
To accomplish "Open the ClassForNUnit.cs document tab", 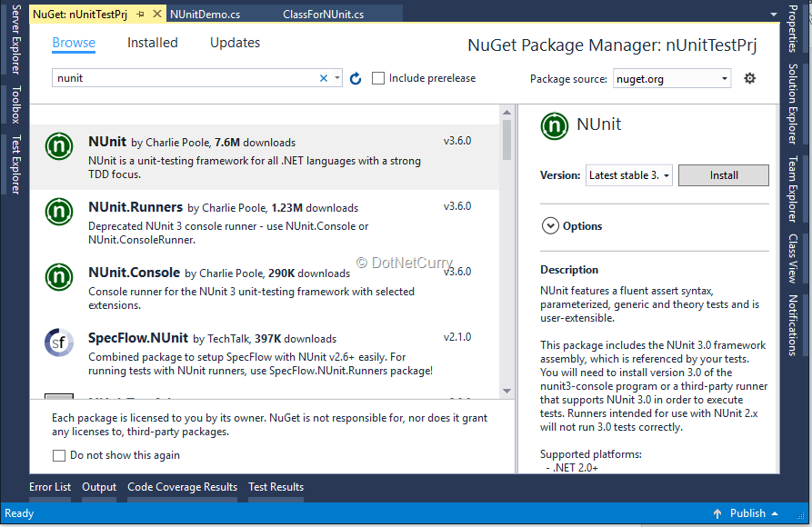I will pyautogui.click(x=323, y=15).
